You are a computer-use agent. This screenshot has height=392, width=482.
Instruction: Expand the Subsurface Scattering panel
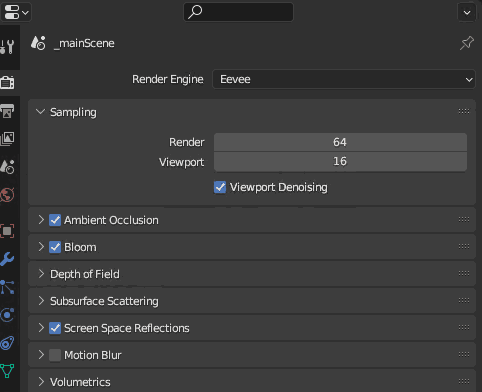click(41, 301)
